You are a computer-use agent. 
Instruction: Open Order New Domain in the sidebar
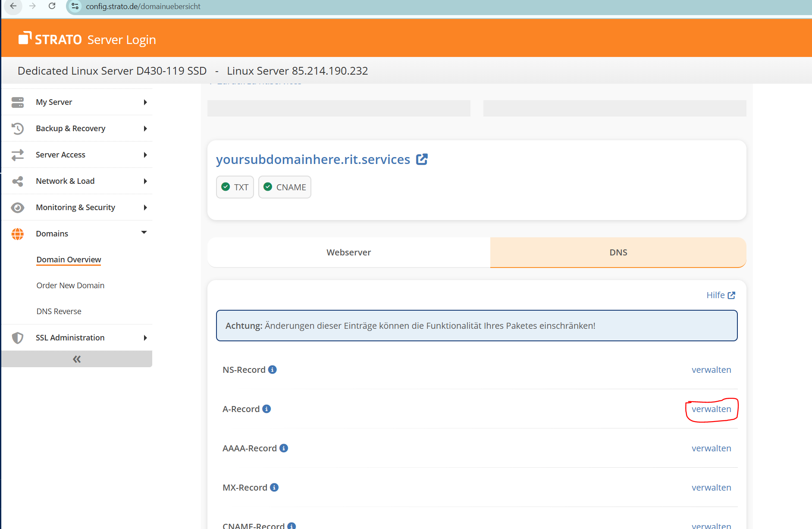tap(70, 285)
